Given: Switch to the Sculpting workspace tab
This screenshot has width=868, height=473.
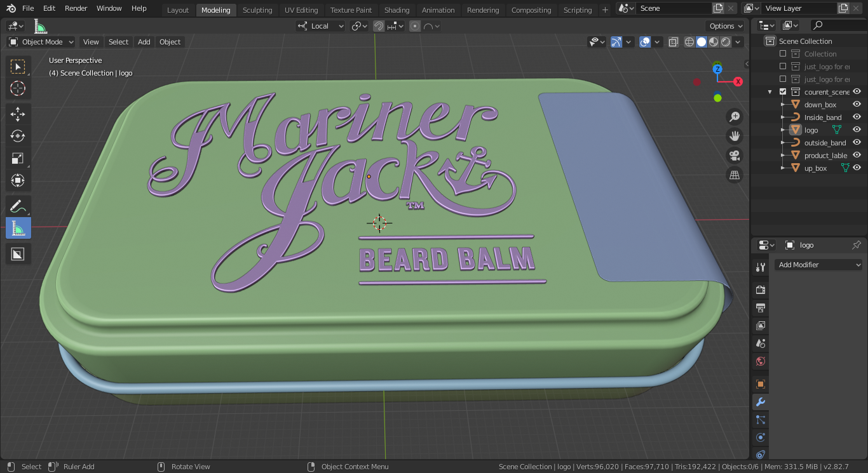Looking at the screenshot, I should coord(257,10).
